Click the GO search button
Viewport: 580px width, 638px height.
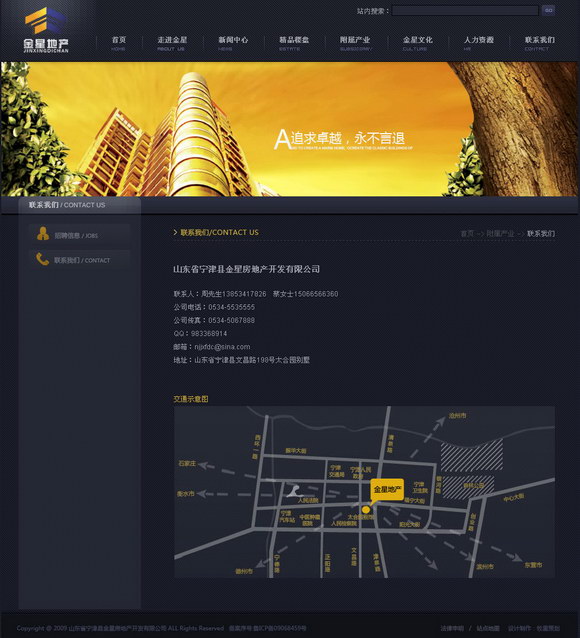pos(548,10)
